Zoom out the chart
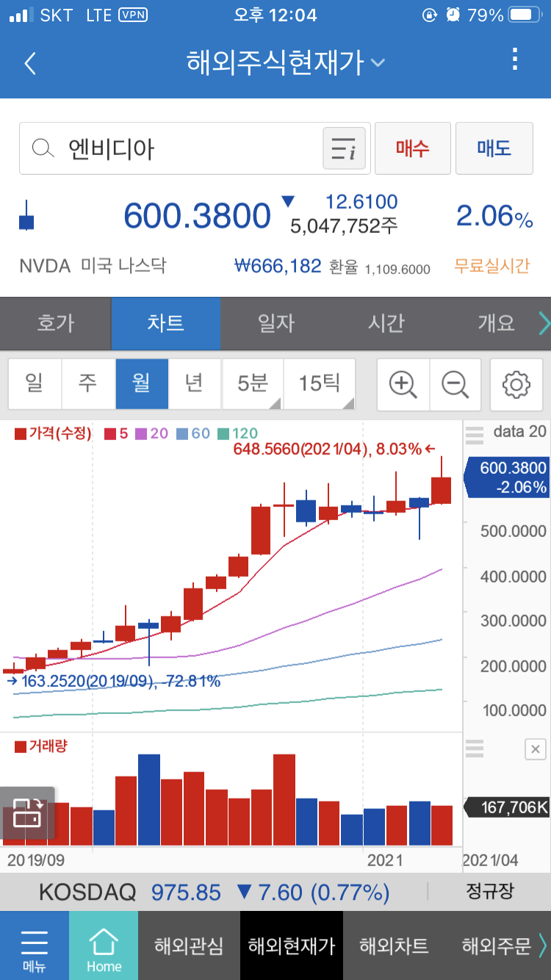 455,384
